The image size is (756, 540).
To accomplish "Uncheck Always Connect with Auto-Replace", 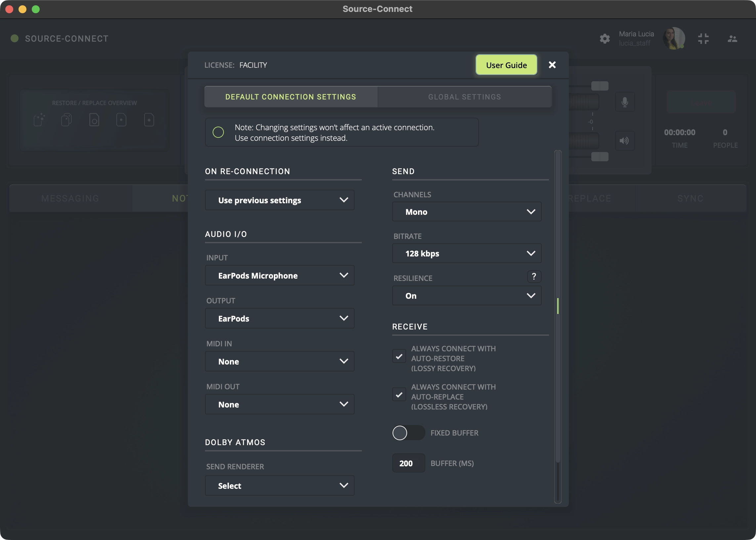I will 399,395.
